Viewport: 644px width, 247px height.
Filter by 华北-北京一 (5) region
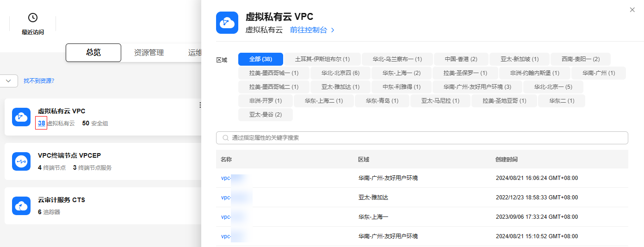[x=553, y=87]
